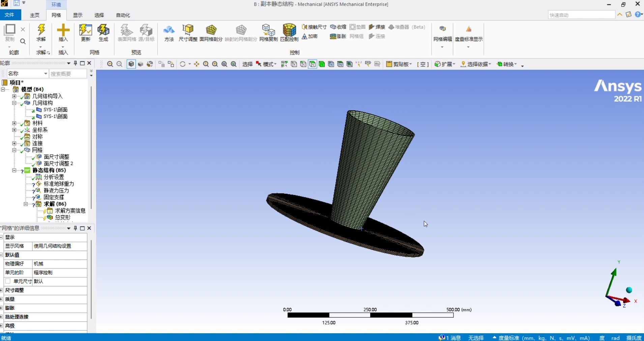
Task: Click the 消息 (Messages) status bar indicator
Action: tap(449, 338)
